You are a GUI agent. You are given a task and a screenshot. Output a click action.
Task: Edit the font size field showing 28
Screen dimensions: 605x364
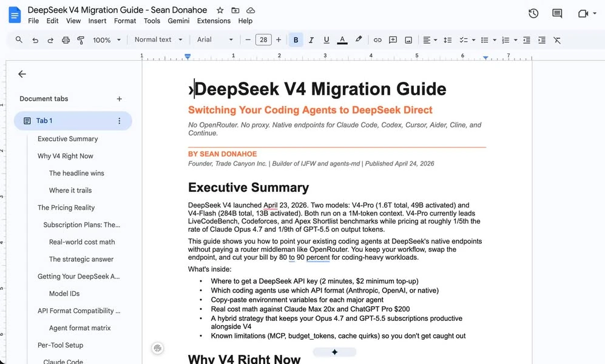263,39
